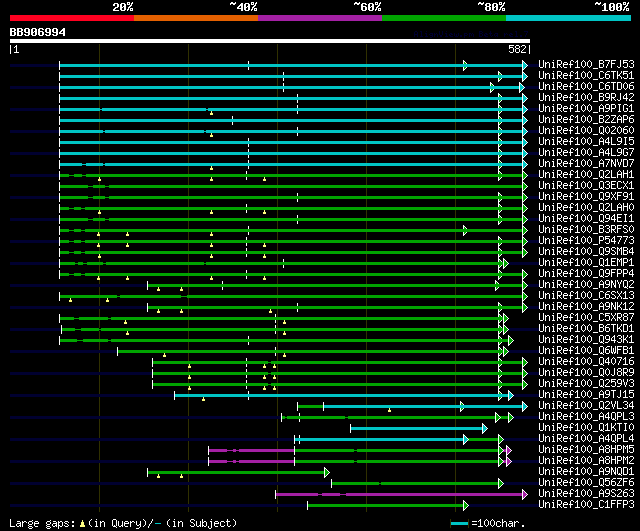Click the UniRef100_Q1KTI0 label
Image resolution: width=640 pixels, height=531 pixels.
point(586,428)
